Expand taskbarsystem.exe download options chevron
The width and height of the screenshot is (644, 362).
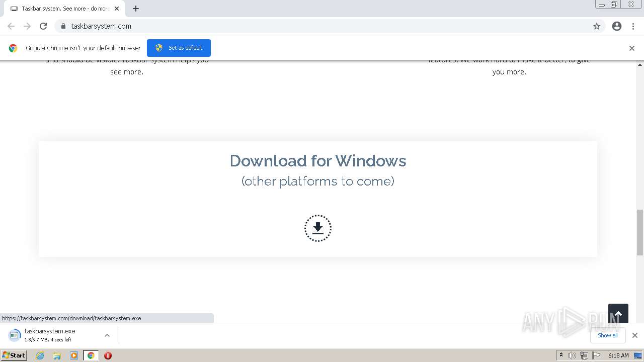pyautogui.click(x=107, y=335)
